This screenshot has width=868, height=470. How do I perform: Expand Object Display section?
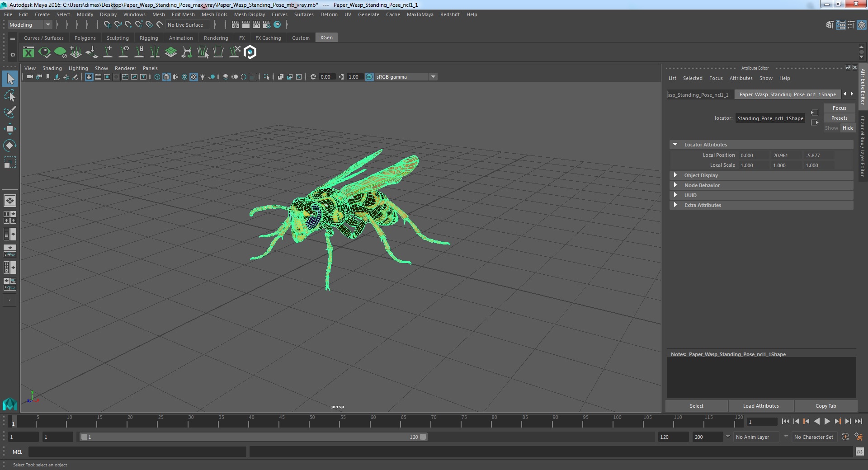675,175
